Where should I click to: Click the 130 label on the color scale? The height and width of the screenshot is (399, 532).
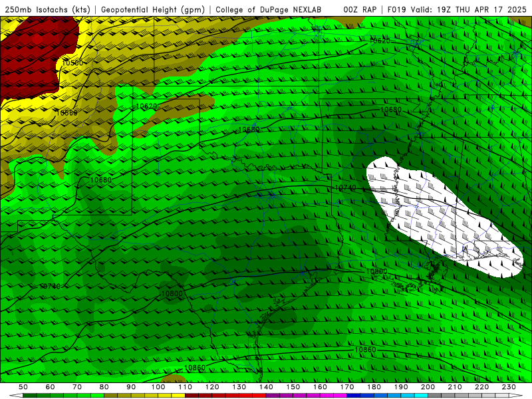[239, 387]
